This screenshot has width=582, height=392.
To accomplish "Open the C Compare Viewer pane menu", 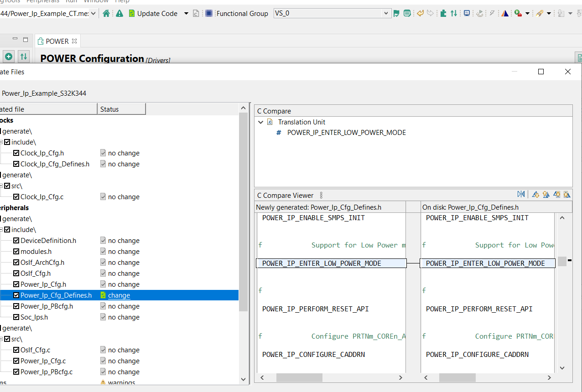I will 321,195.
